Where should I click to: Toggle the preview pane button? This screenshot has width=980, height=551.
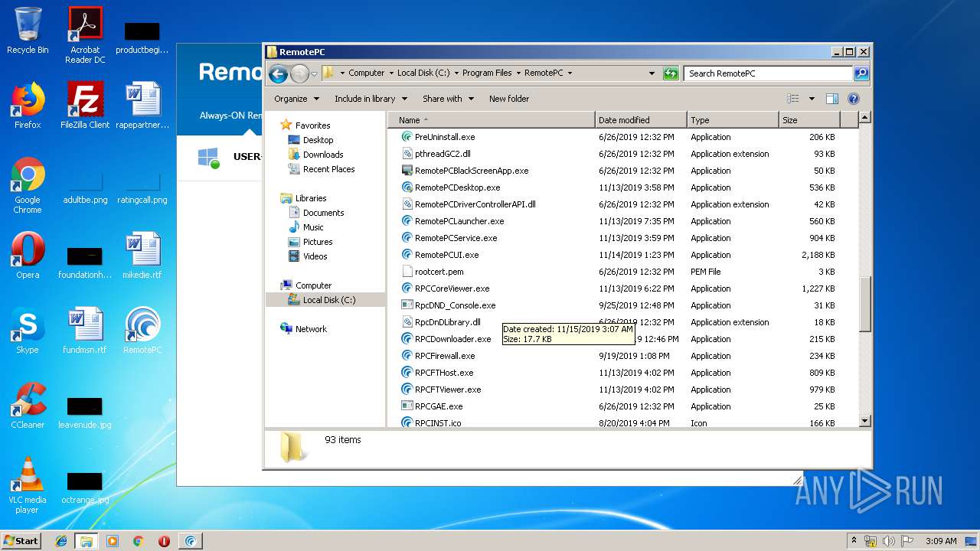coord(832,99)
